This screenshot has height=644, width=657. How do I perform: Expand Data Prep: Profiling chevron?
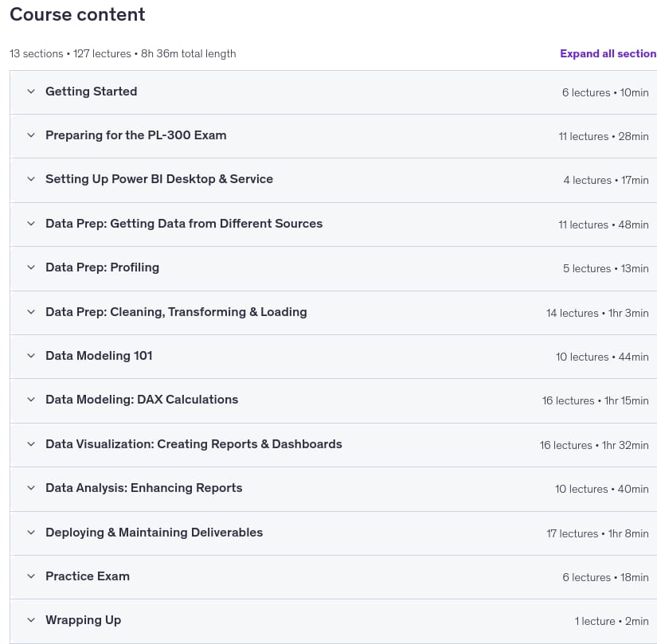pos(31,267)
